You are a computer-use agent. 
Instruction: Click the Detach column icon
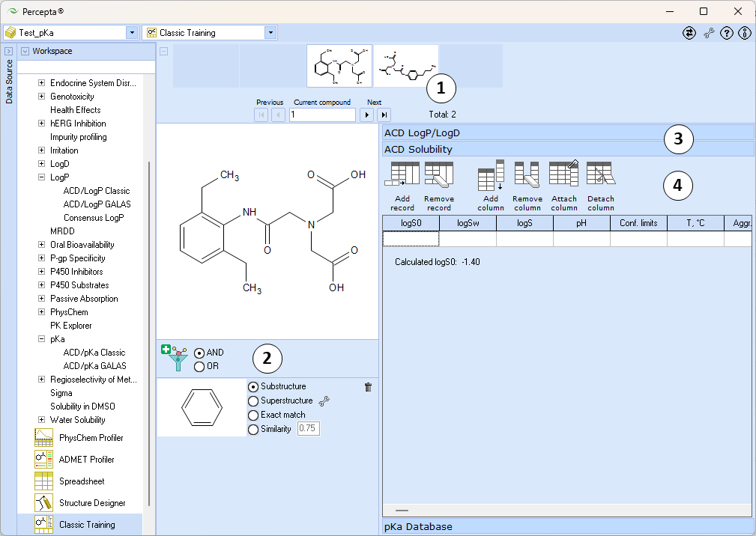click(x=600, y=174)
